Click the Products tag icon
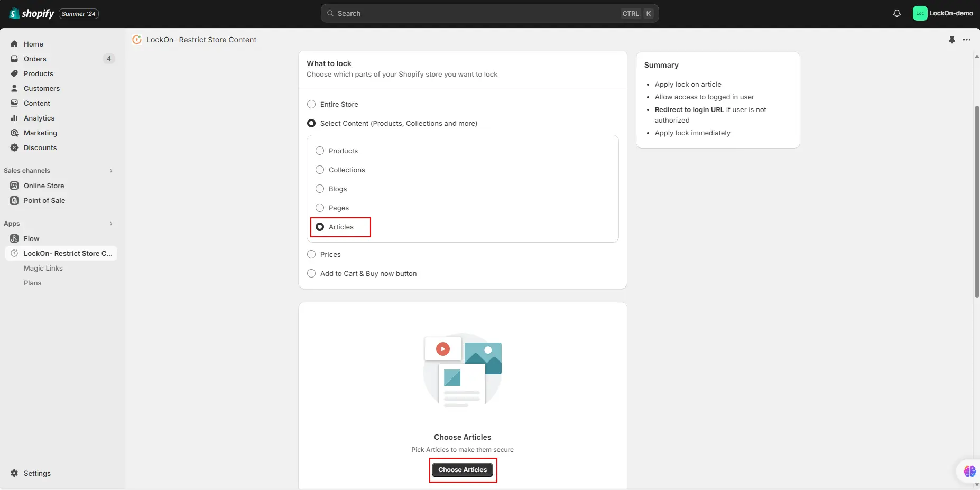This screenshot has width=980, height=490. point(14,73)
